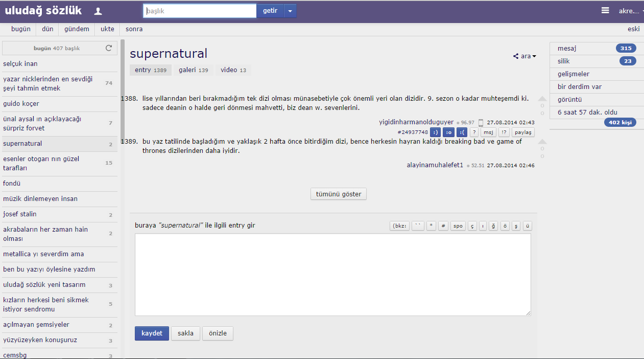Open the hamburger menu icon top right
Image resolution: width=644 pixels, height=359 pixels.
pyautogui.click(x=605, y=10)
